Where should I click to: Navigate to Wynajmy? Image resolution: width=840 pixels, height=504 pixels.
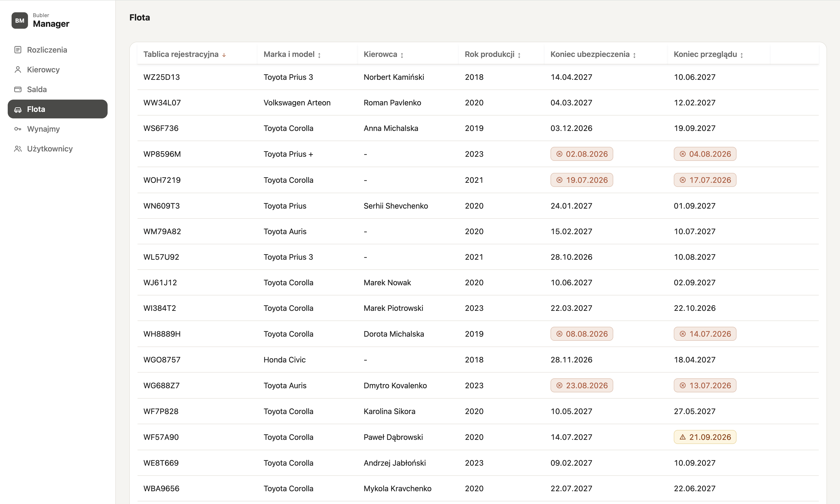click(x=57, y=129)
